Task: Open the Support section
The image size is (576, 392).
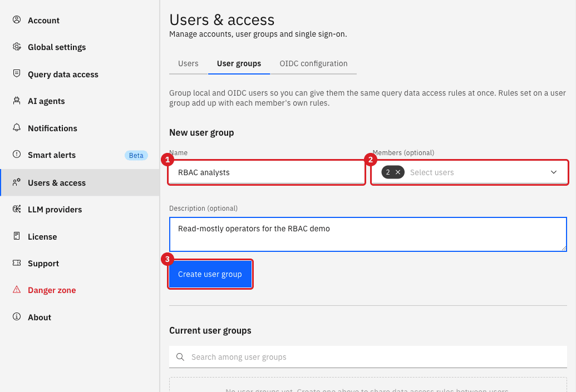Action: click(x=80, y=264)
